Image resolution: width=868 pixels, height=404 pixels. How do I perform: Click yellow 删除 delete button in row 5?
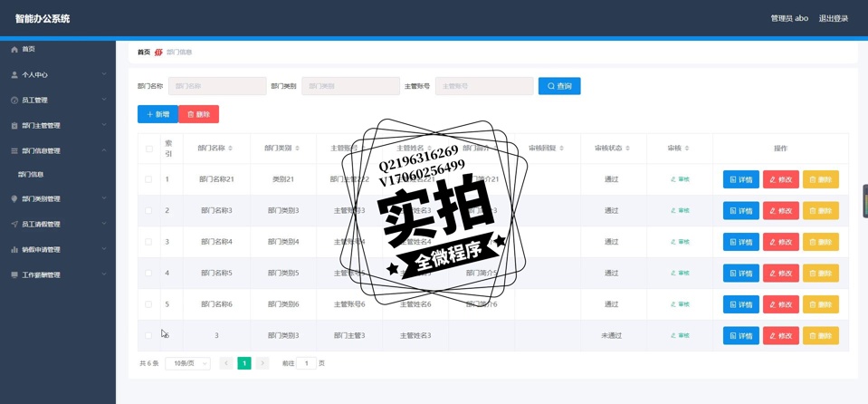point(820,304)
